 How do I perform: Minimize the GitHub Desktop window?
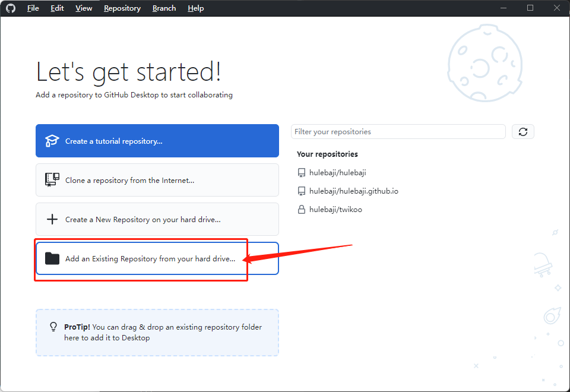point(503,8)
